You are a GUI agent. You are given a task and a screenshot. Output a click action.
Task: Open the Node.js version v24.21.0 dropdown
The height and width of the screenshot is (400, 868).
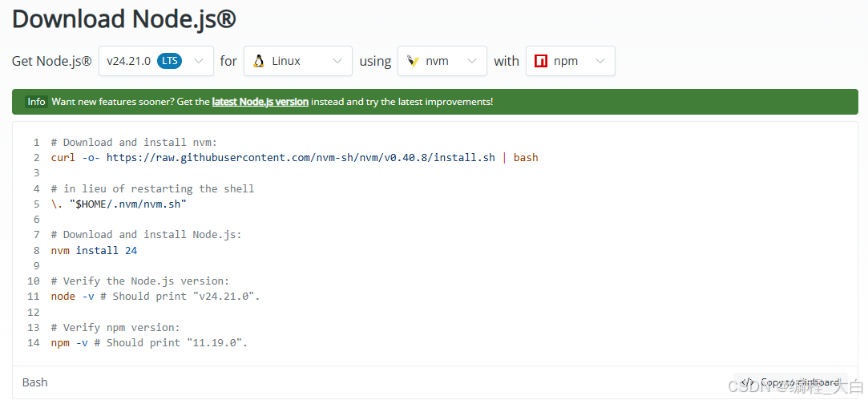156,61
